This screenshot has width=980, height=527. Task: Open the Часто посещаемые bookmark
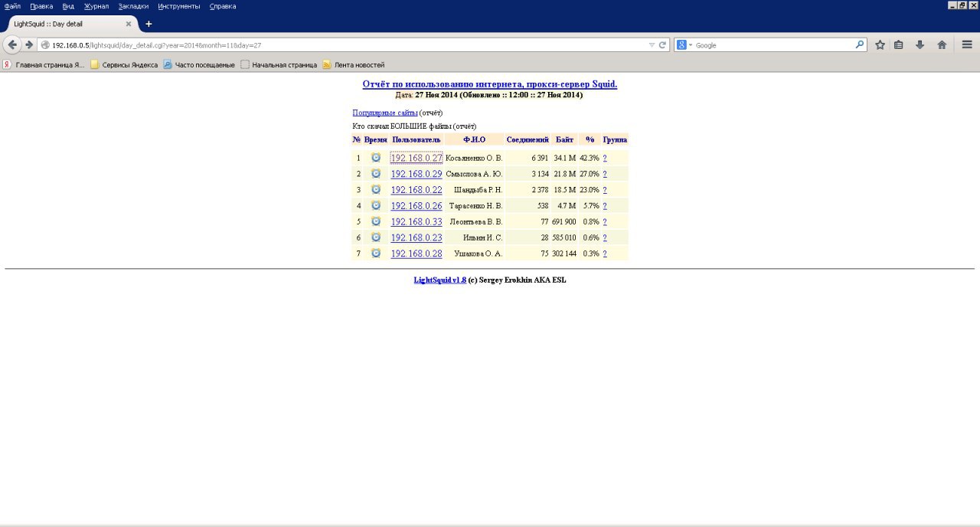(x=199, y=65)
